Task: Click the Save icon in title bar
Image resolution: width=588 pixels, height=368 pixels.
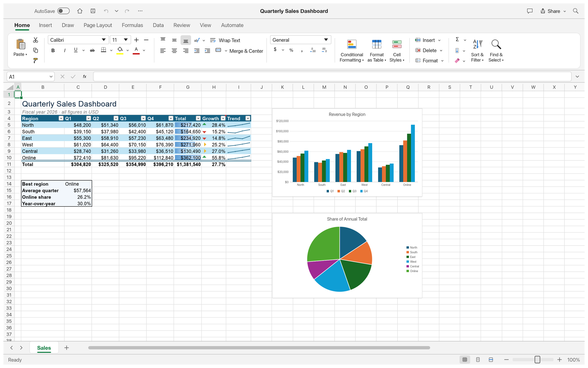Action: tap(93, 11)
